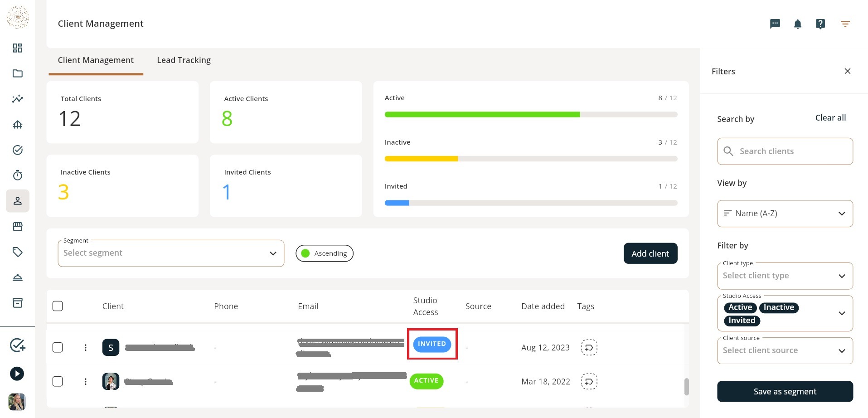This screenshot has width=868, height=418.
Task: Toggle the filter lines icon in header
Action: 845,24
